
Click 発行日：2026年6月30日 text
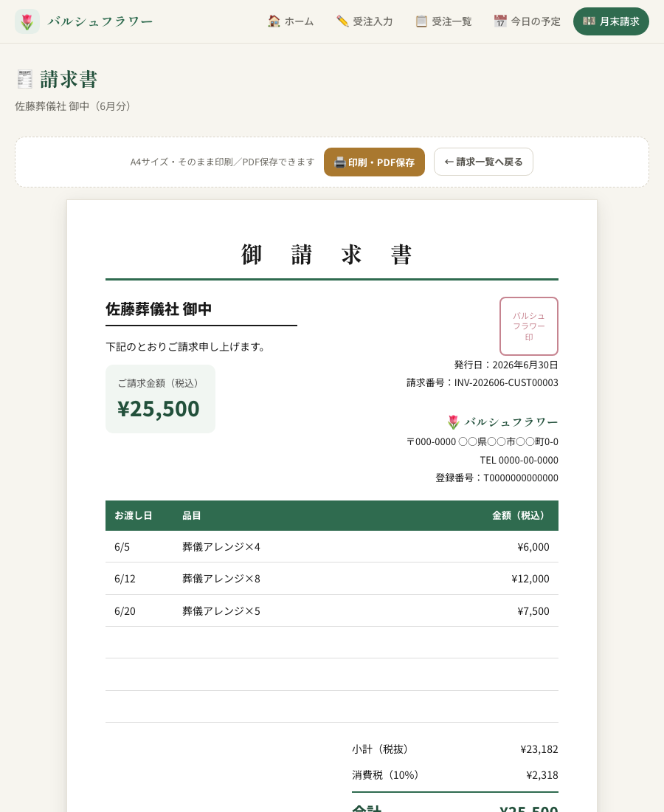point(506,365)
